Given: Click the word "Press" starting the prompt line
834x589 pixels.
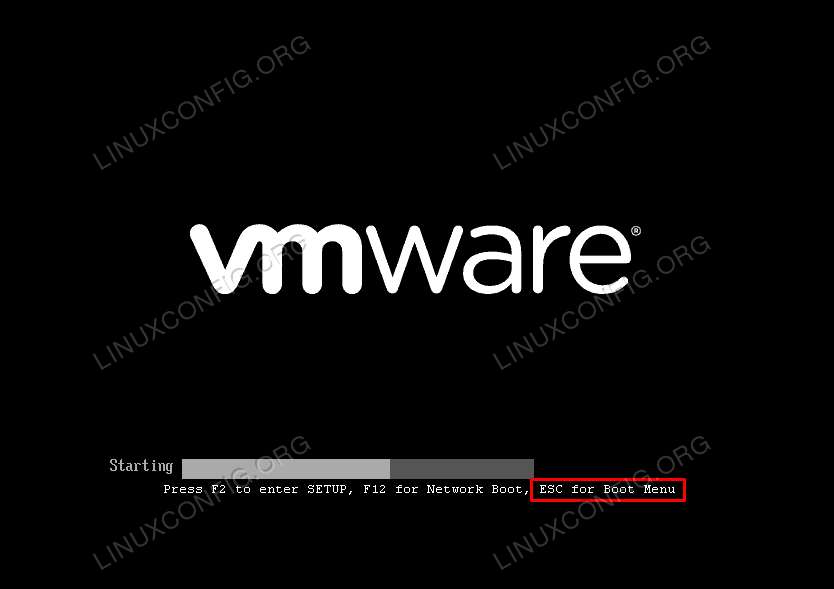Looking at the screenshot, I should pyautogui.click(x=183, y=489).
